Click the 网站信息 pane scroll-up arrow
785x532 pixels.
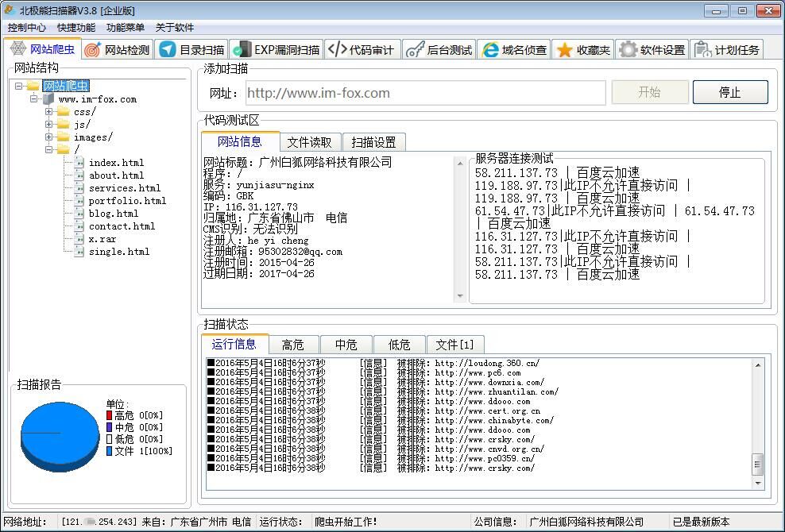pos(460,163)
